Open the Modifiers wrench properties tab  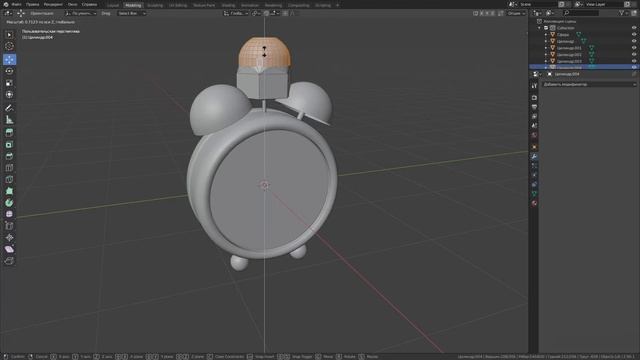[534, 157]
